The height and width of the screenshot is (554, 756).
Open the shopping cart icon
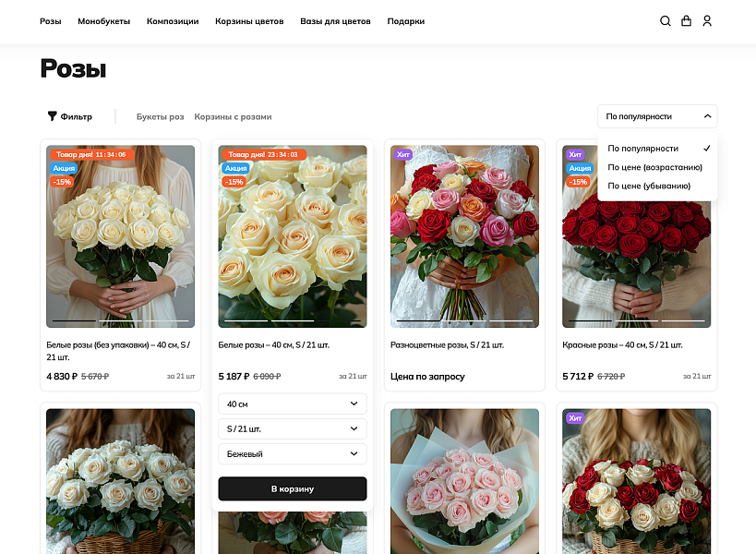686,20
